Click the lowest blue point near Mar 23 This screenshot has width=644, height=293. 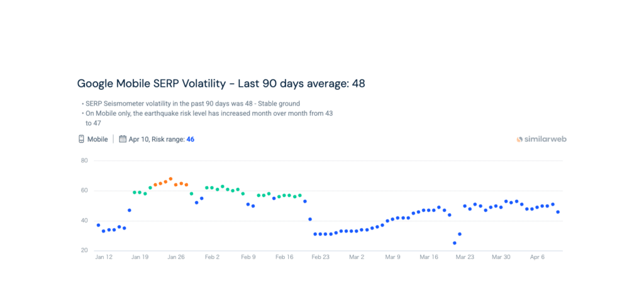454,243
